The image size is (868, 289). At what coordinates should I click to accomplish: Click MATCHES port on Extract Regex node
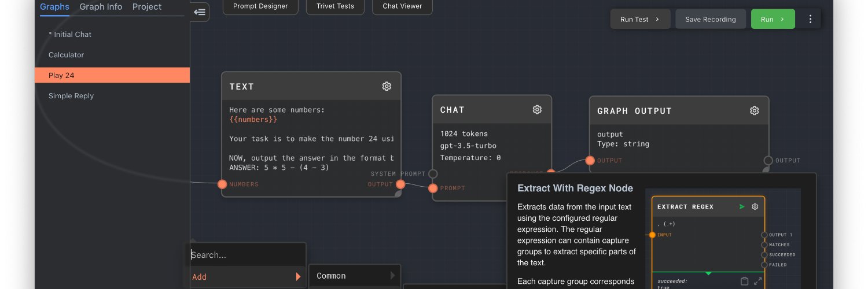764,244
